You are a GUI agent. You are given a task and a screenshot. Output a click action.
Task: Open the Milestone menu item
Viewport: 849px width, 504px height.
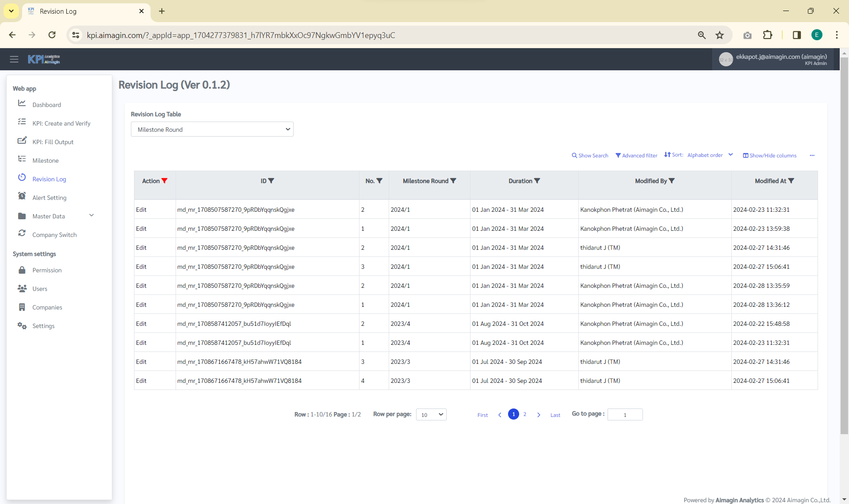coord(46,160)
